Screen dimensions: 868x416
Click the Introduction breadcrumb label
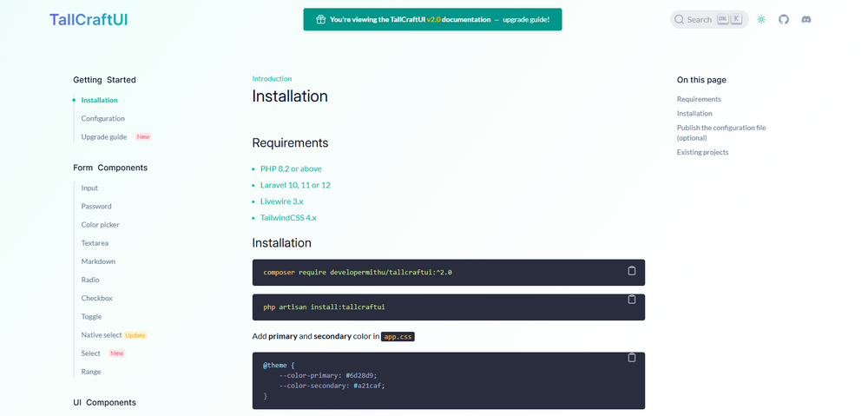(x=272, y=79)
